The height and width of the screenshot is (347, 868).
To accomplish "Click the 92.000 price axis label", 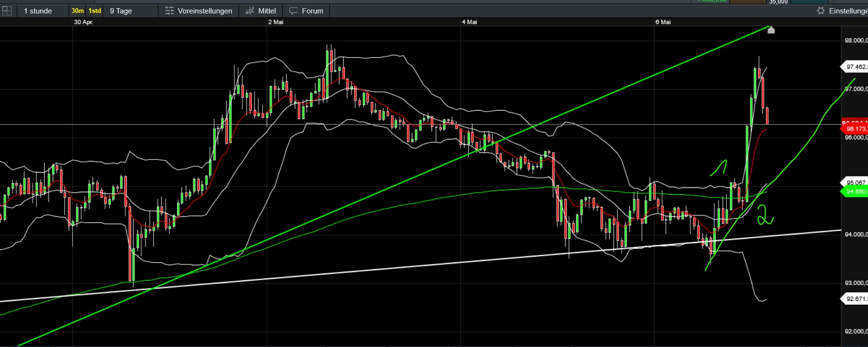I will [856, 332].
